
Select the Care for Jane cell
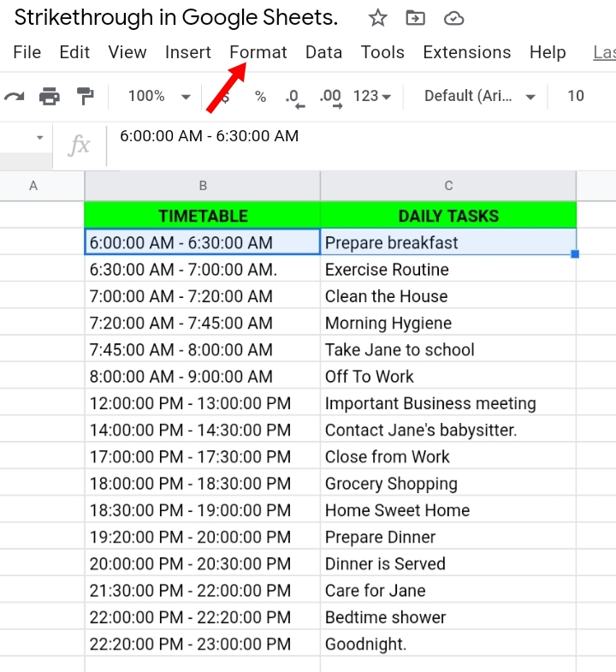click(448, 590)
